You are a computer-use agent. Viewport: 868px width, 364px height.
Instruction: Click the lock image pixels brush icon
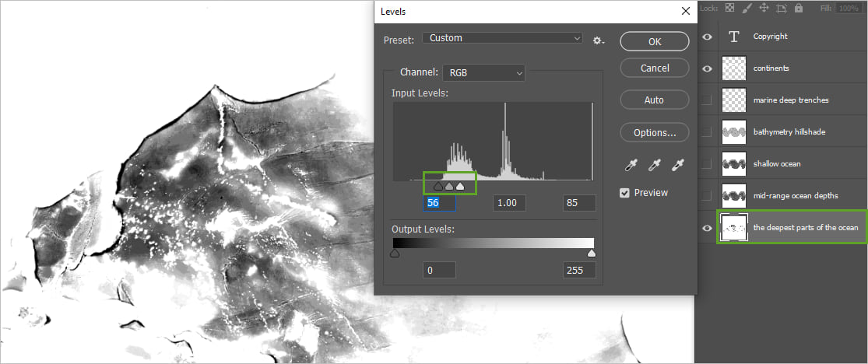(x=747, y=8)
